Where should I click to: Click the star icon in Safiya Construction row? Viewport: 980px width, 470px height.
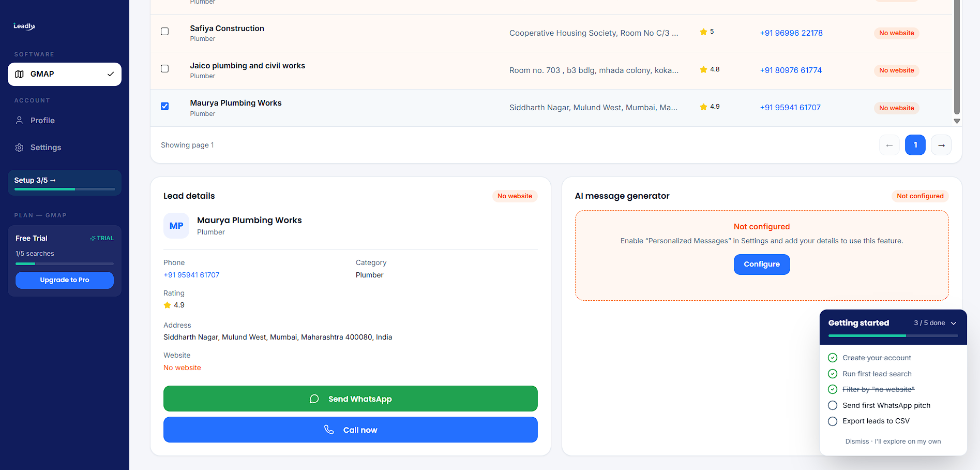coord(703,32)
